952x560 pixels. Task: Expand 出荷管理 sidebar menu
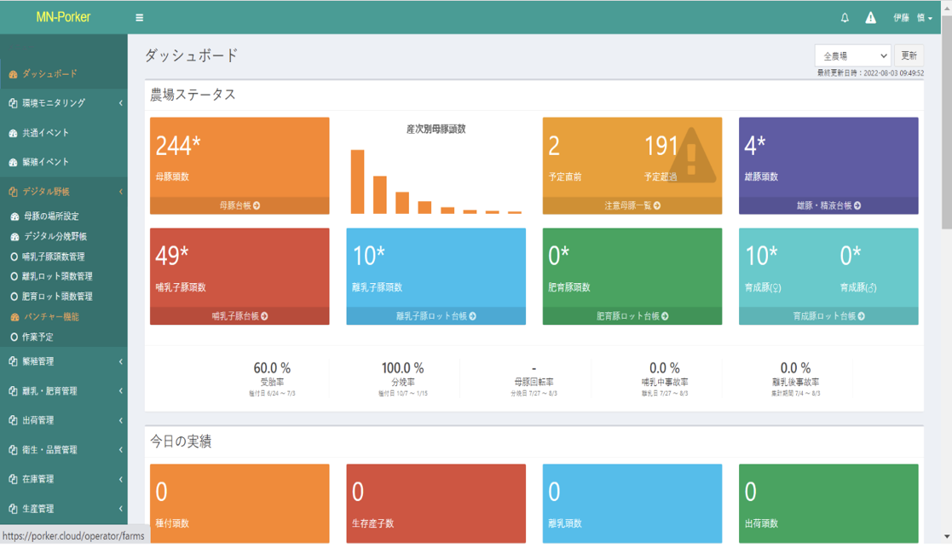(x=64, y=420)
